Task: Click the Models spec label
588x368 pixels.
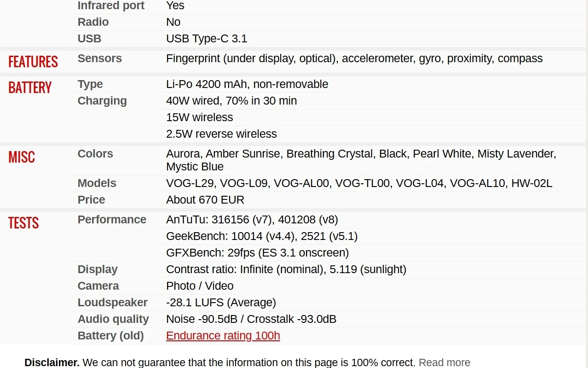Action: click(97, 183)
